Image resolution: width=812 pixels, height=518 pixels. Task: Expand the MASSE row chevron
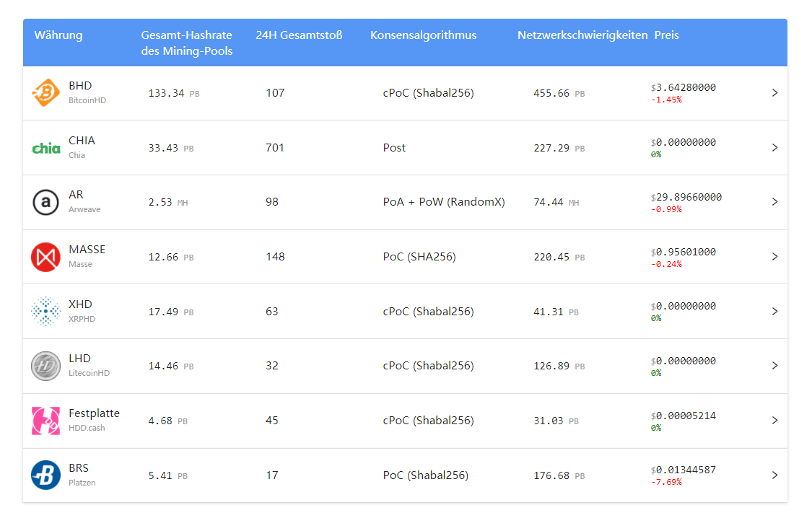(x=774, y=257)
